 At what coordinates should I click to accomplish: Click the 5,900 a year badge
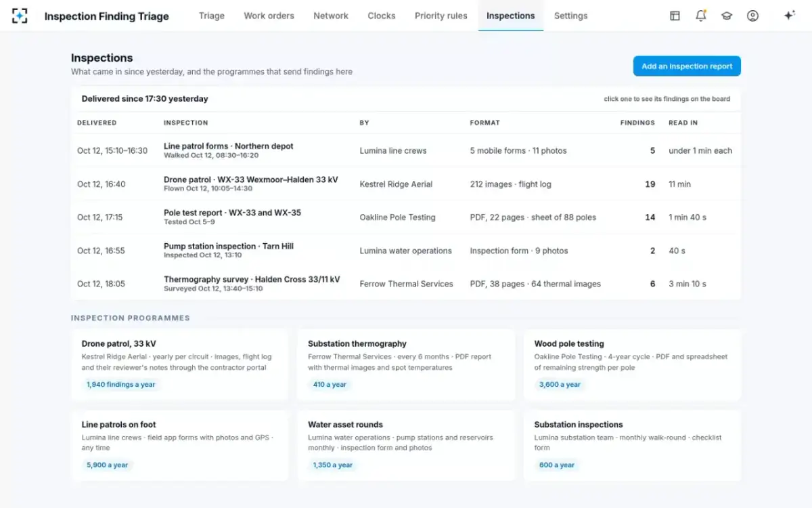tap(107, 465)
